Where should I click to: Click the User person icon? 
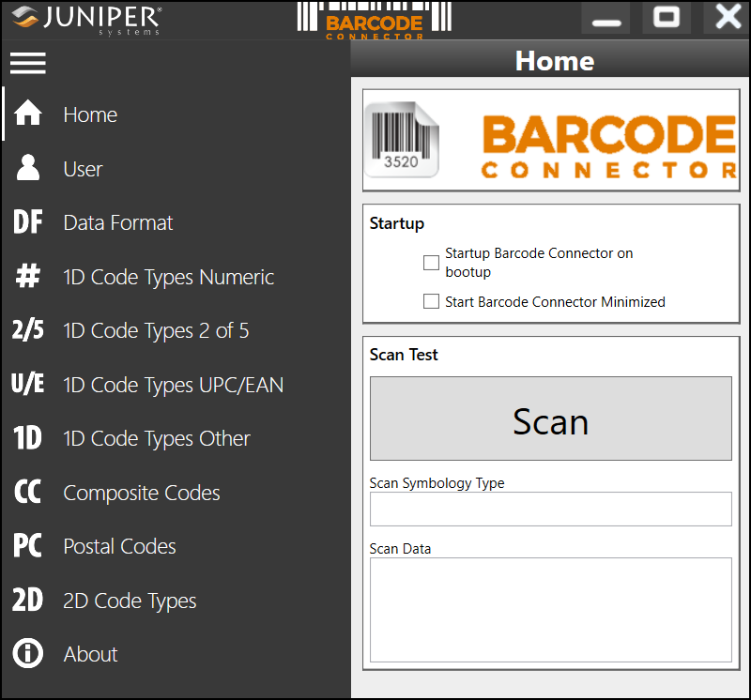[x=26, y=168]
